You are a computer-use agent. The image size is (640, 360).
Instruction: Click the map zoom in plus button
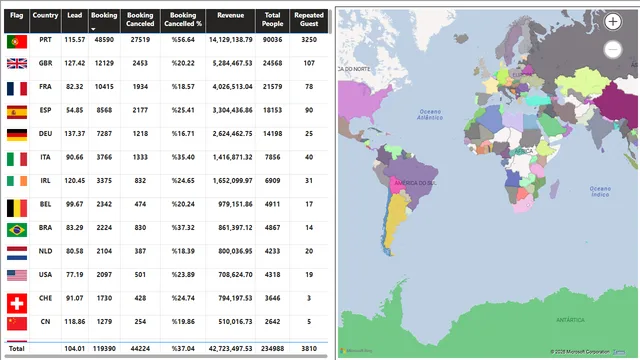tap(613, 22)
